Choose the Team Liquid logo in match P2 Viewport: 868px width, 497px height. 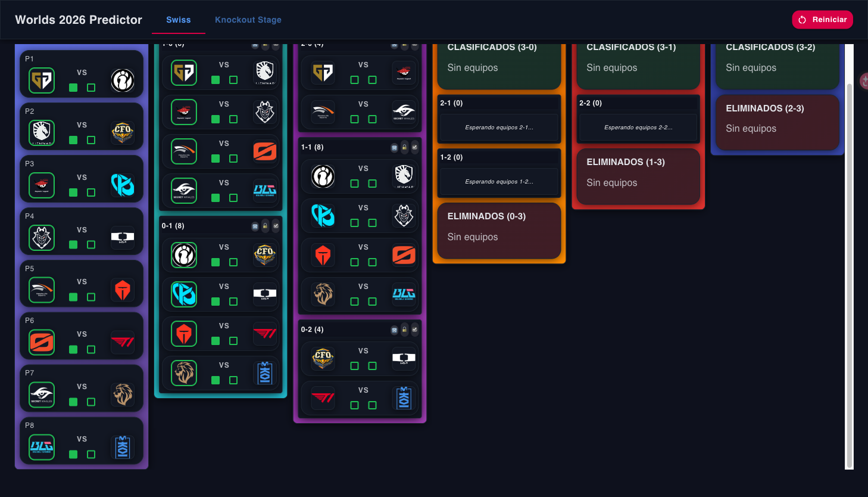pos(42,133)
